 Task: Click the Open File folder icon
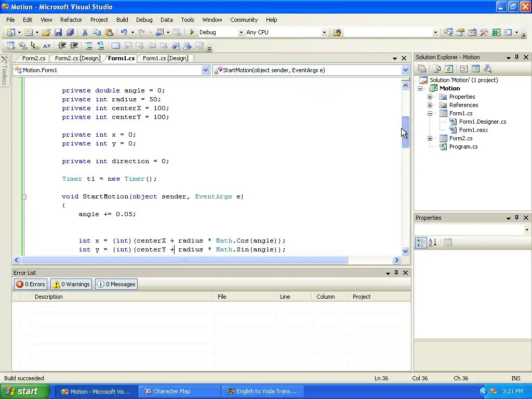point(46,32)
